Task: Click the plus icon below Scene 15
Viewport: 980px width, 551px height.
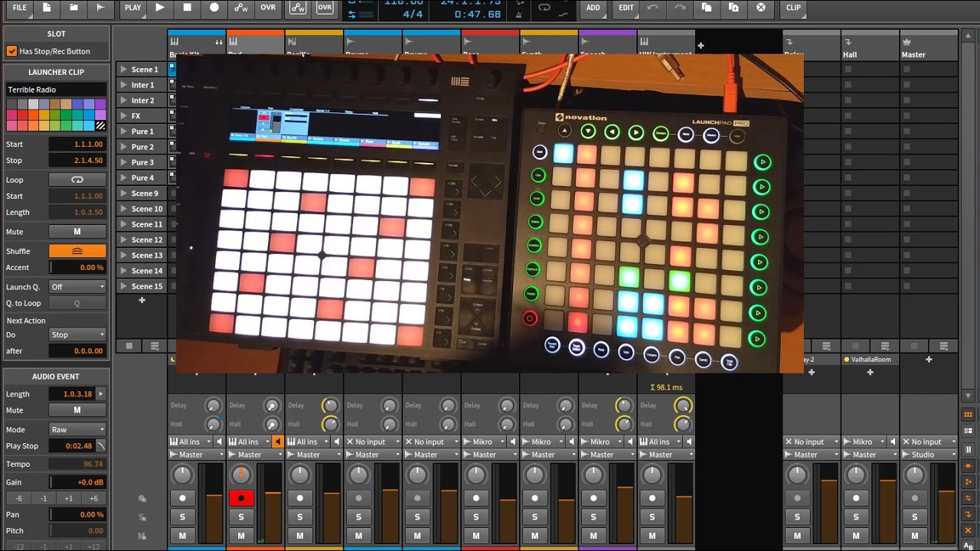Action: 142,301
